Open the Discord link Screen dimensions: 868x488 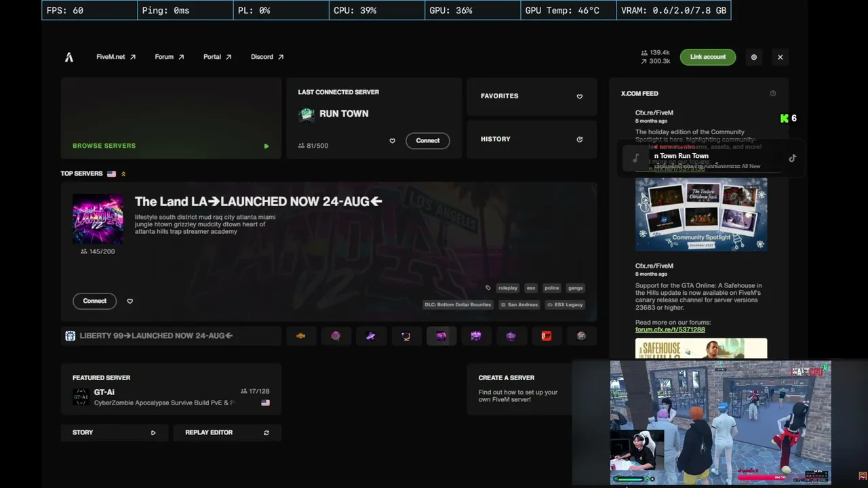pyautogui.click(x=267, y=57)
